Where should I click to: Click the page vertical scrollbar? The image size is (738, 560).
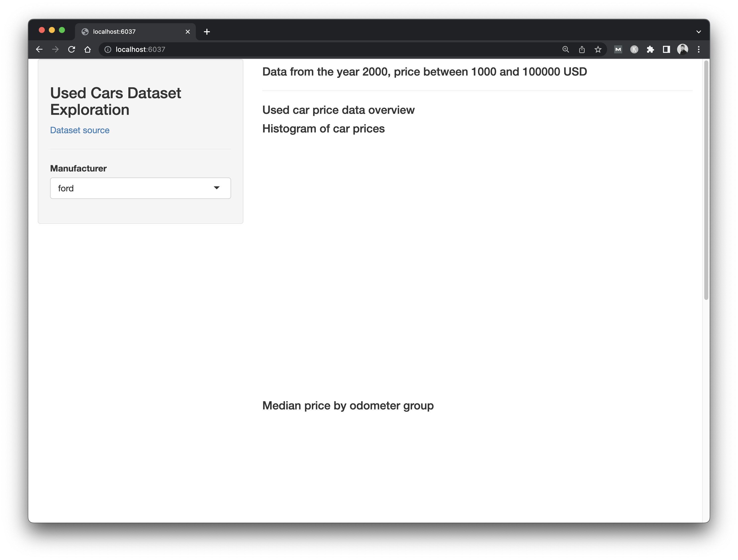coord(706,180)
